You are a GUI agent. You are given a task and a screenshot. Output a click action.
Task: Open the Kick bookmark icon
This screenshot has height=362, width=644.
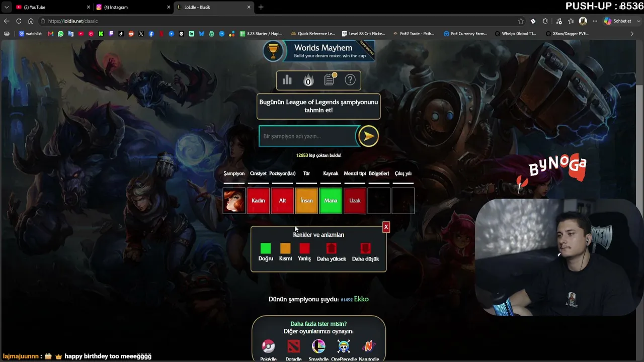click(x=101, y=34)
